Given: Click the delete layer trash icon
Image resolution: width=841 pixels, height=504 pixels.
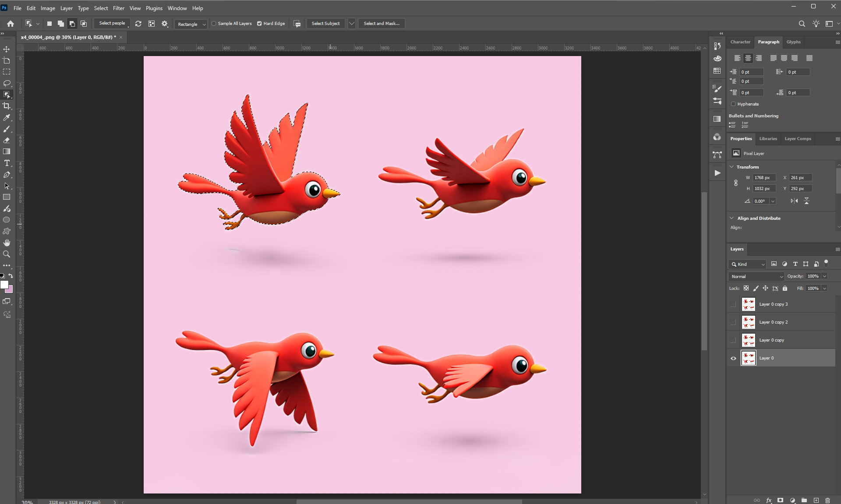Looking at the screenshot, I should pyautogui.click(x=827, y=500).
